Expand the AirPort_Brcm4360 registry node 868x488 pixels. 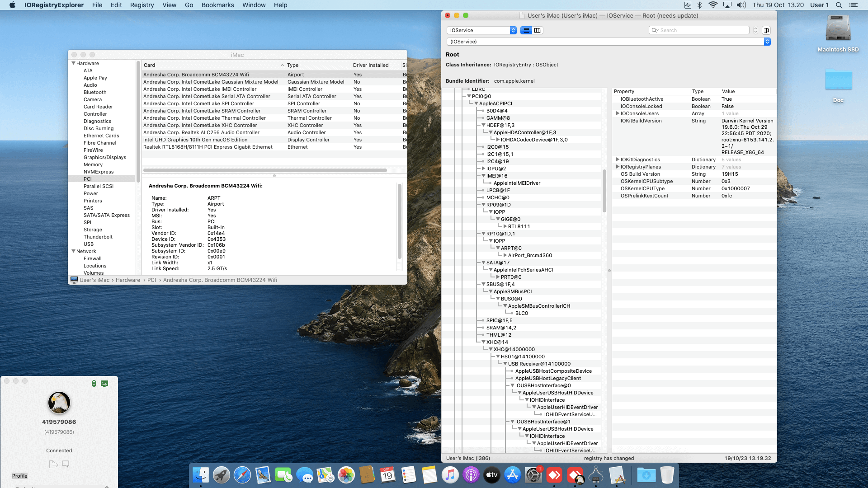[505, 255]
